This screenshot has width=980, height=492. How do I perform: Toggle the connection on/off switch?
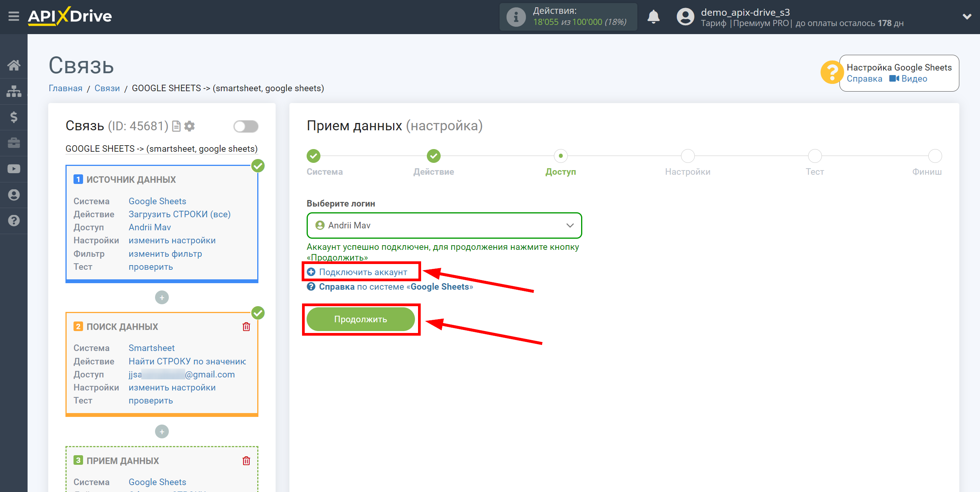click(246, 126)
